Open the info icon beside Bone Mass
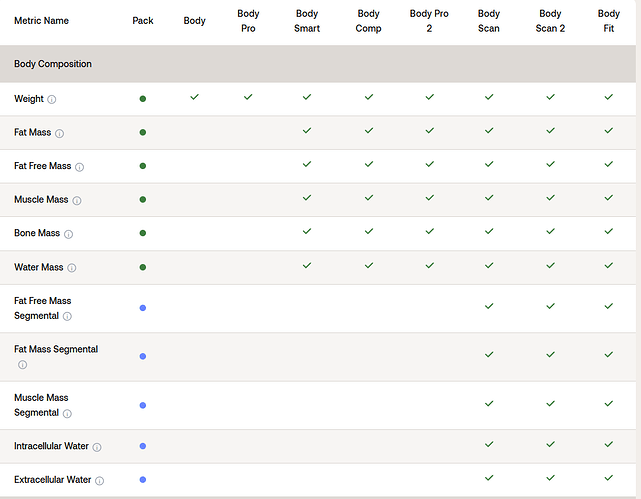Screen dimensions: 641x499 [68, 234]
